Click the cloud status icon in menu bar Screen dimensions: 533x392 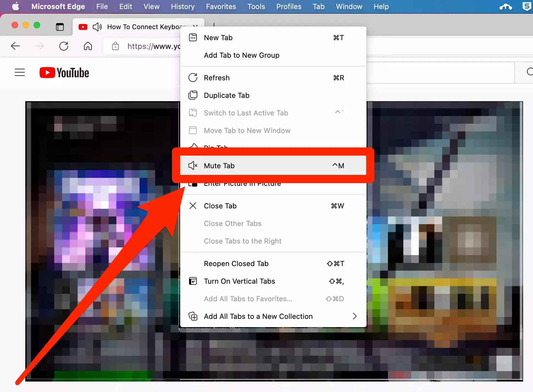pos(506,7)
